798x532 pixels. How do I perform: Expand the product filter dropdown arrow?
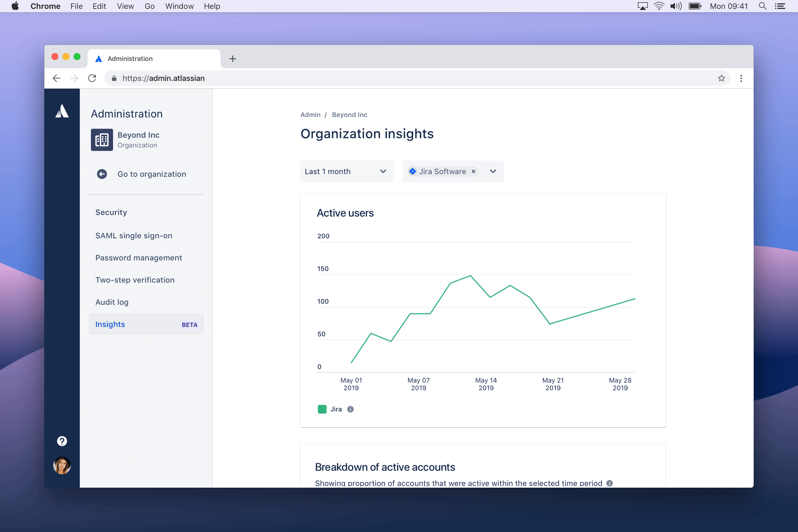(494, 172)
